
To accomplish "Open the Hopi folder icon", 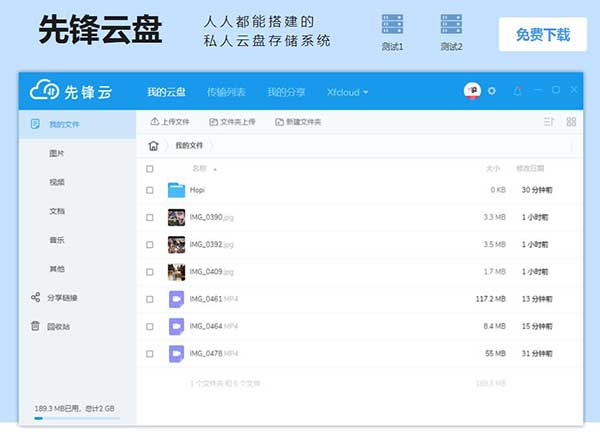I will point(176,190).
